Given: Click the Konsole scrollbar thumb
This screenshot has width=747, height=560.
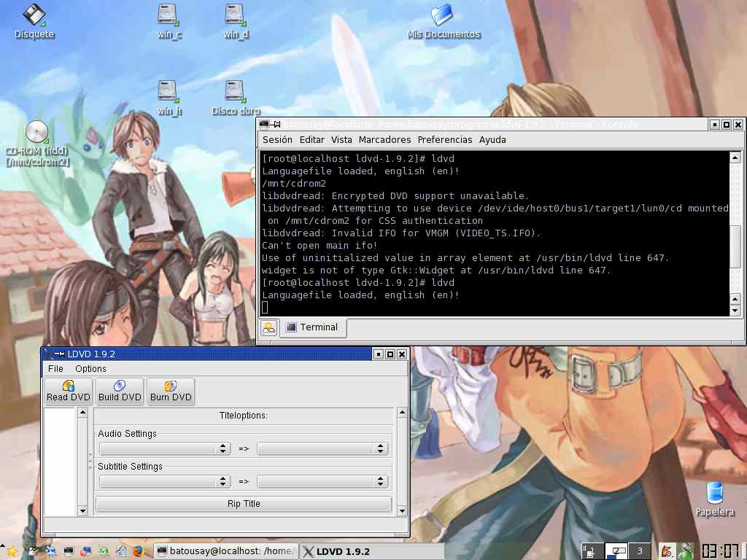Looking at the screenshot, I should point(735,246).
